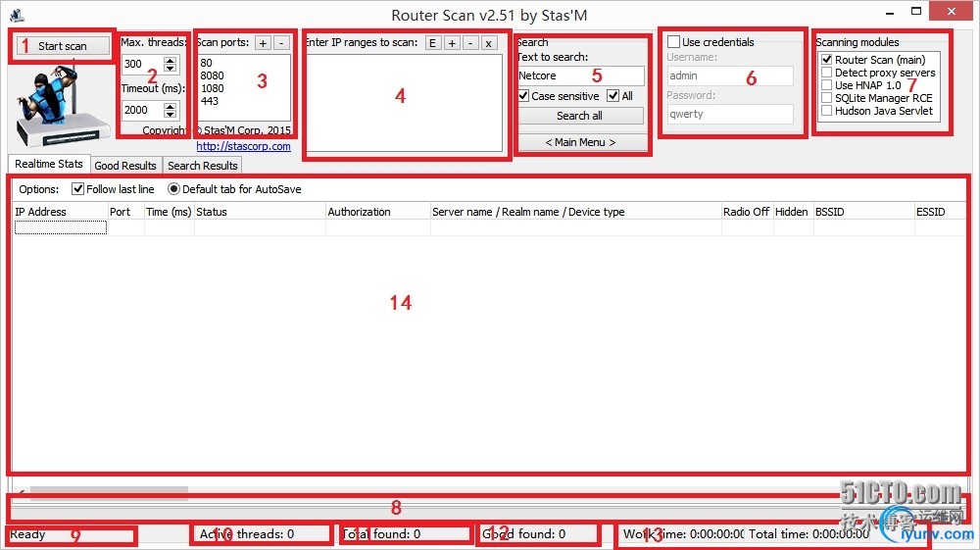Remove a scan port with minus button
The image size is (980, 550).
coord(282,43)
